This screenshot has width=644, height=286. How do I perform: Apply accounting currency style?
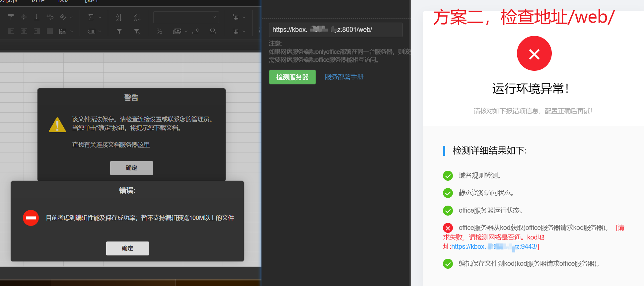177,31
